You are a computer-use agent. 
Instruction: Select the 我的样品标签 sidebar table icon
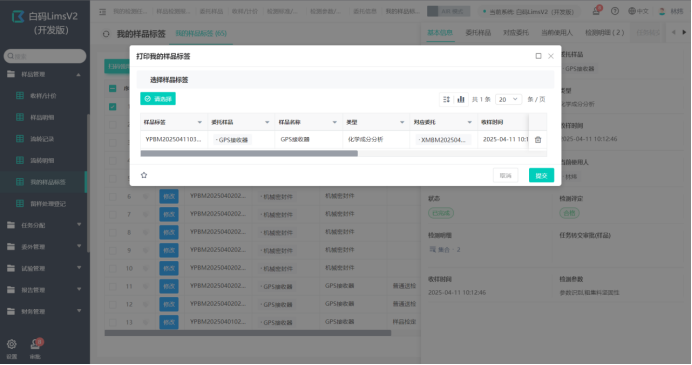tap(20, 182)
